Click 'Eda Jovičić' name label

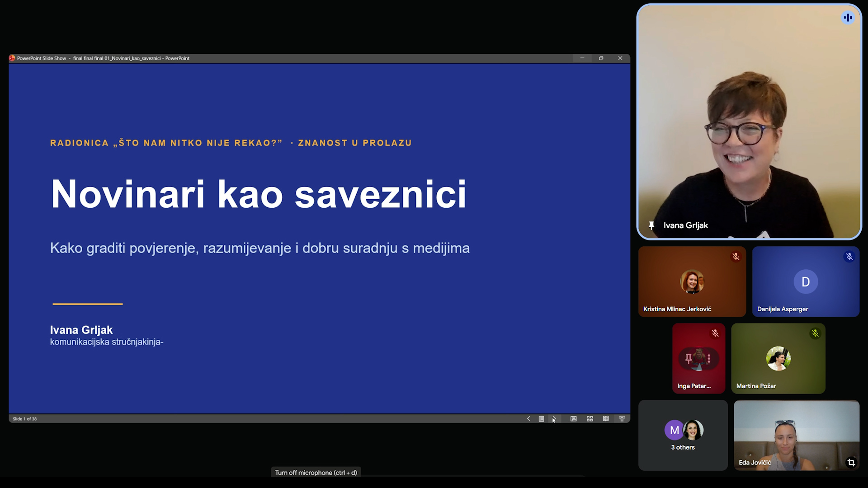point(755,462)
